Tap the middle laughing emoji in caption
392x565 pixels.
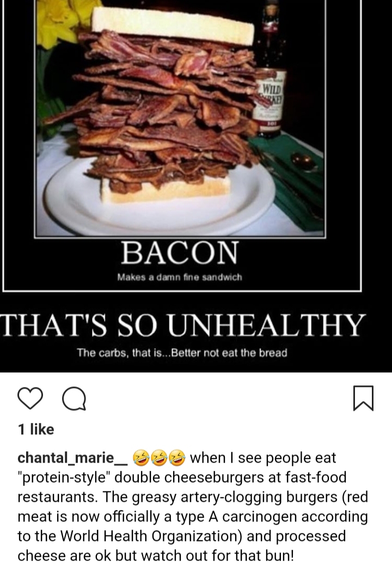[x=159, y=458]
